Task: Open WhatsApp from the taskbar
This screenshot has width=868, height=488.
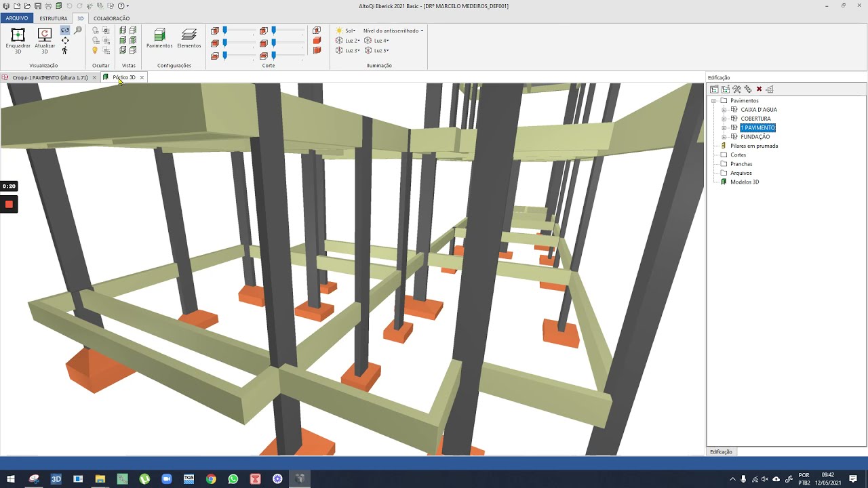Action: pos(233,479)
